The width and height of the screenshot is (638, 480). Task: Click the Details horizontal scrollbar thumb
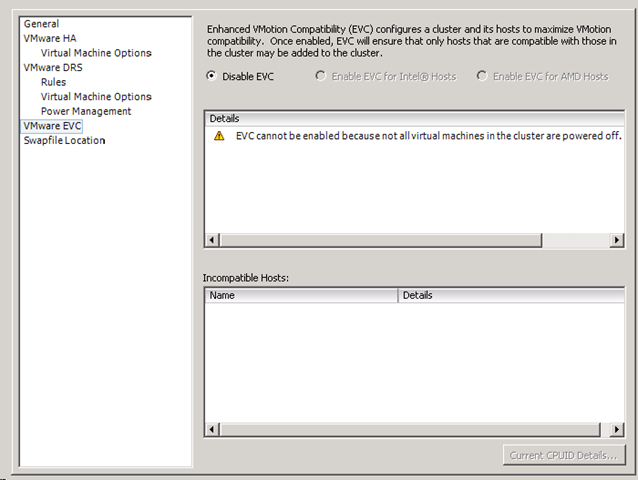click(x=381, y=240)
